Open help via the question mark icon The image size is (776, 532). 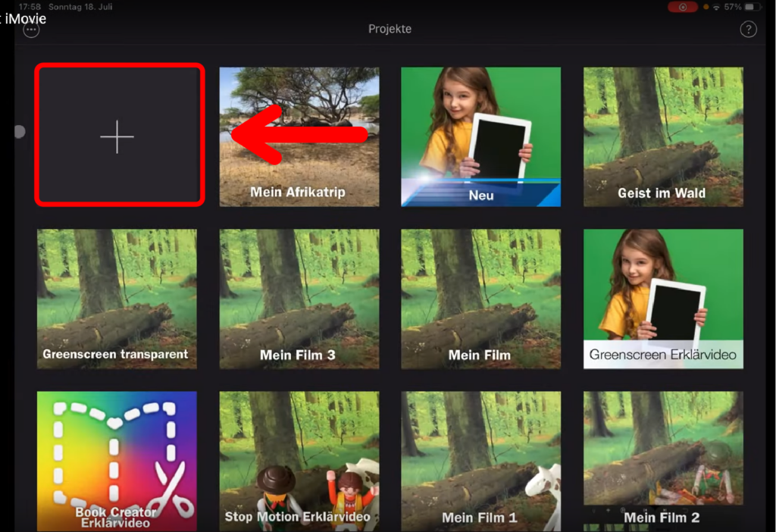(x=747, y=30)
